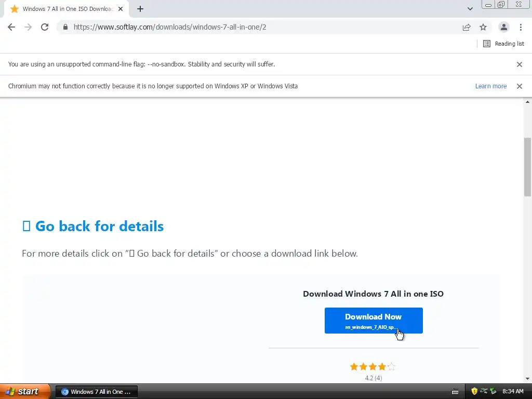Rate with the first star
The image size is (532, 399).
coord(354,367)
